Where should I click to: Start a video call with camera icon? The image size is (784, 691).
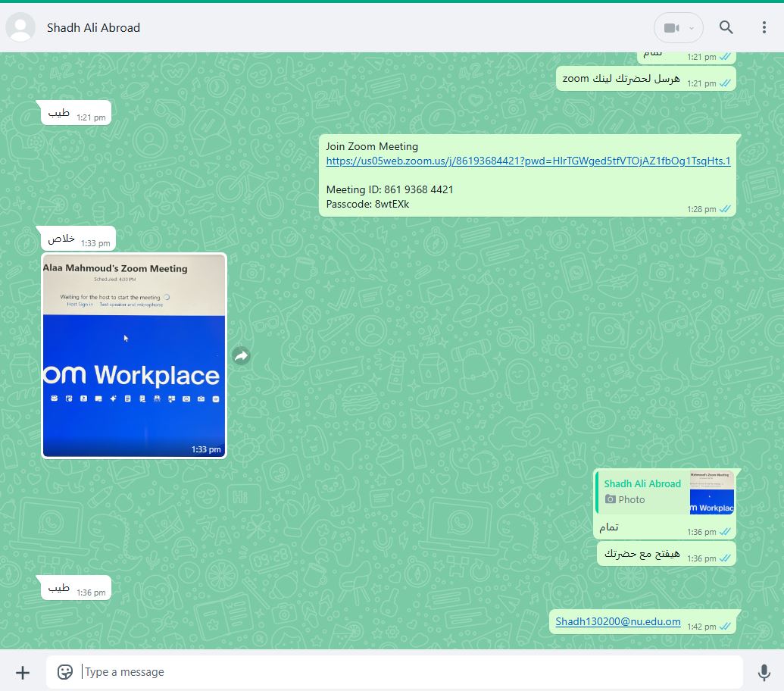(671, 27)
